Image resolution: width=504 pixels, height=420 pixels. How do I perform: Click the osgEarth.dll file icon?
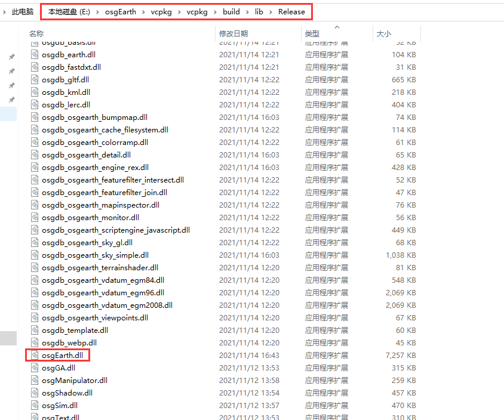point(35,355)
